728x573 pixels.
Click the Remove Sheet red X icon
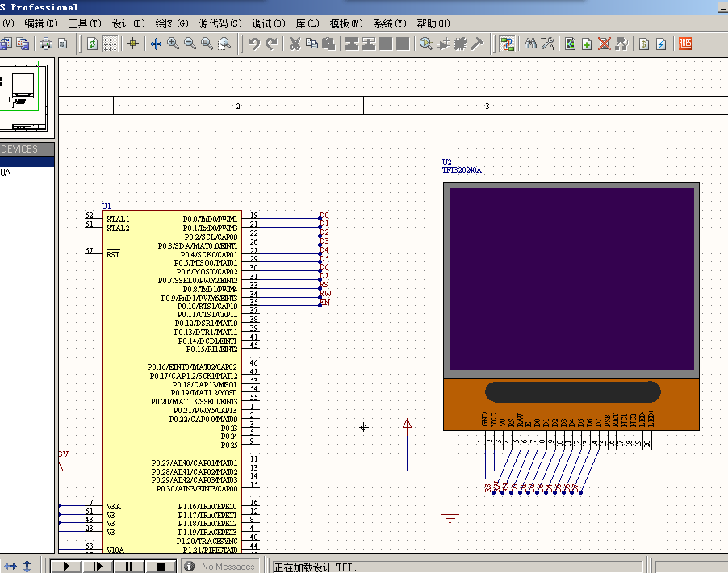click(604, 44)
